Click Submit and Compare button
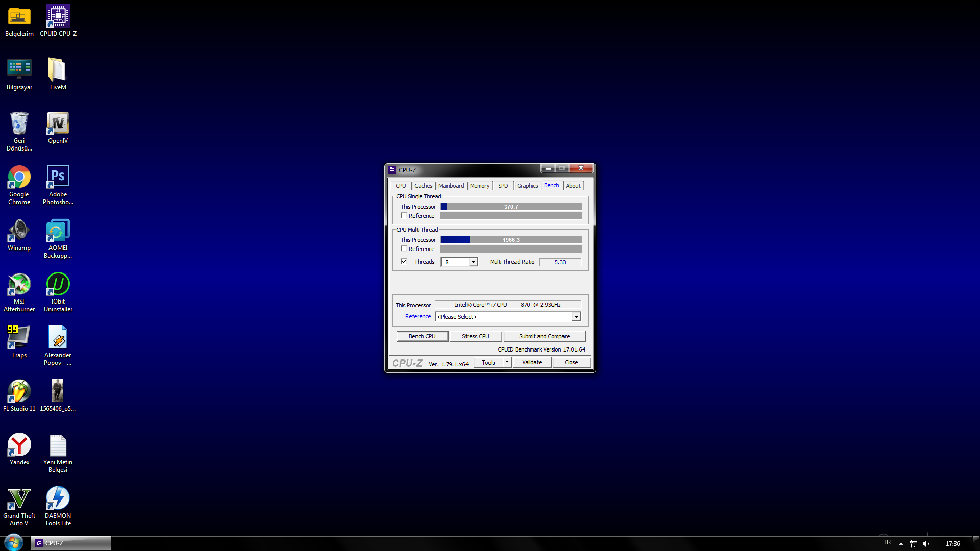Image resolution: width=980 pixels, height=551 pixels. coord(544,336)
